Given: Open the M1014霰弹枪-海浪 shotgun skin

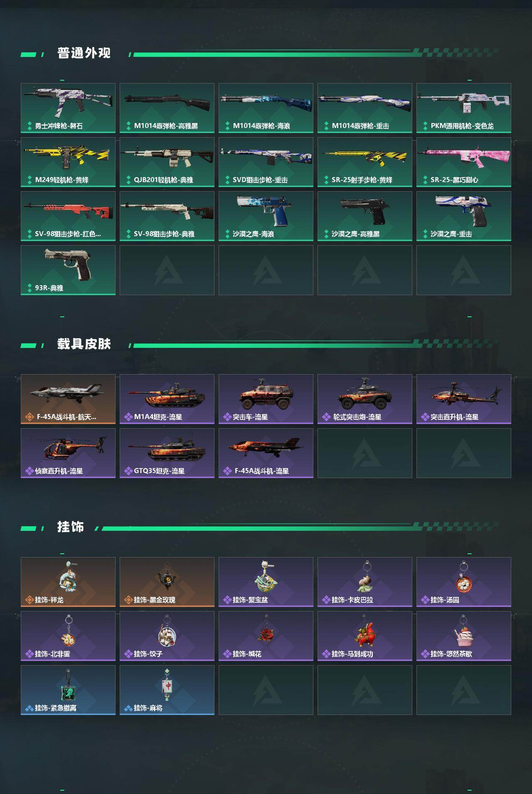Looking at the screenshot, I should pos(266,108).
